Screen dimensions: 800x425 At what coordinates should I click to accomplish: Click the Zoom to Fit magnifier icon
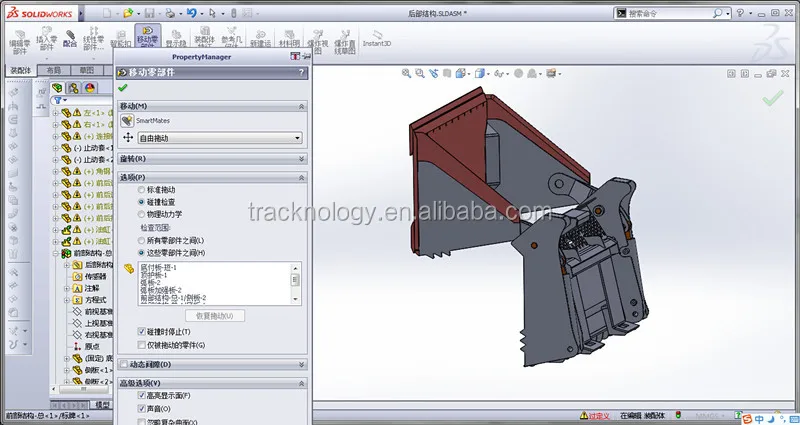pos(408,73)
